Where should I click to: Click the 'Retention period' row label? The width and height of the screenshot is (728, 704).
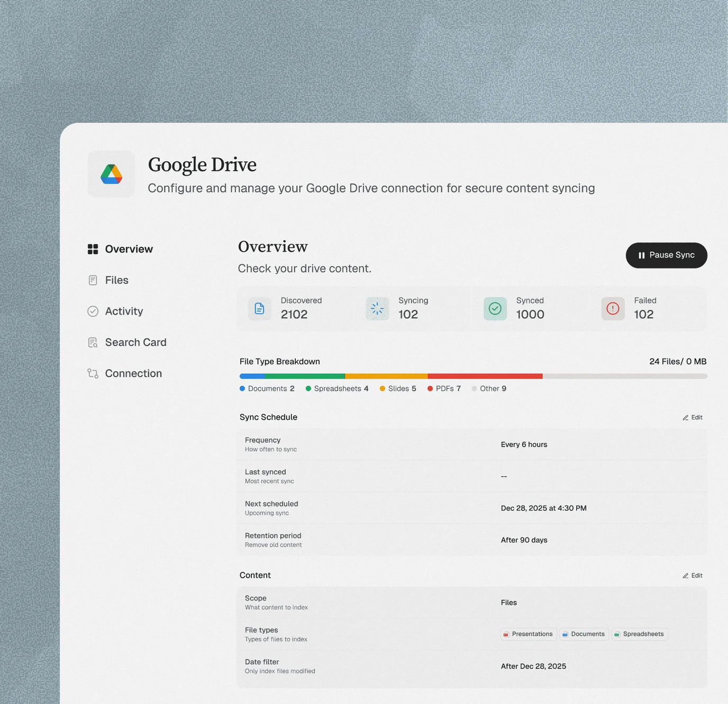[273, 536]
